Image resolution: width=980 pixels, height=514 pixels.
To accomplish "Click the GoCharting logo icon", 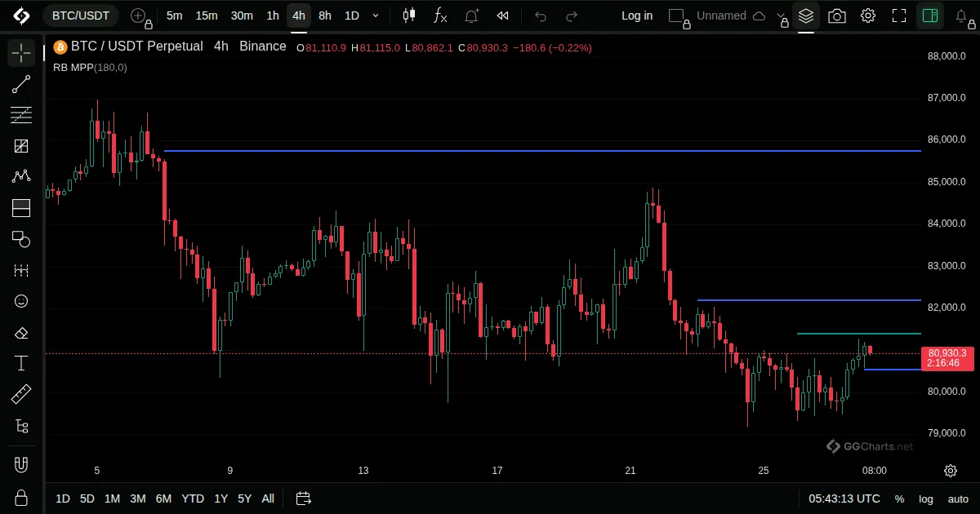I will tap(21, 16).
